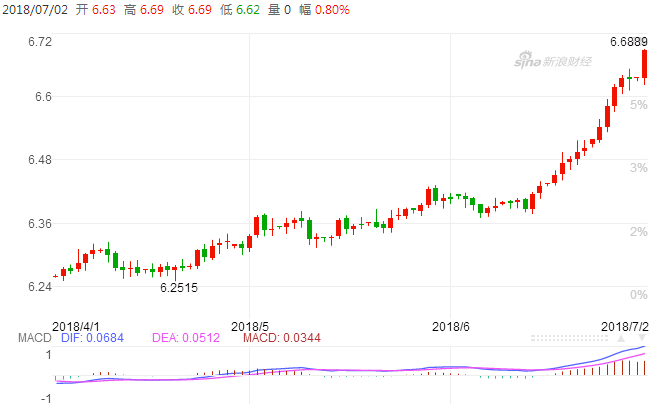Select the MACD: 0.0344 value label

pos(282,337)
